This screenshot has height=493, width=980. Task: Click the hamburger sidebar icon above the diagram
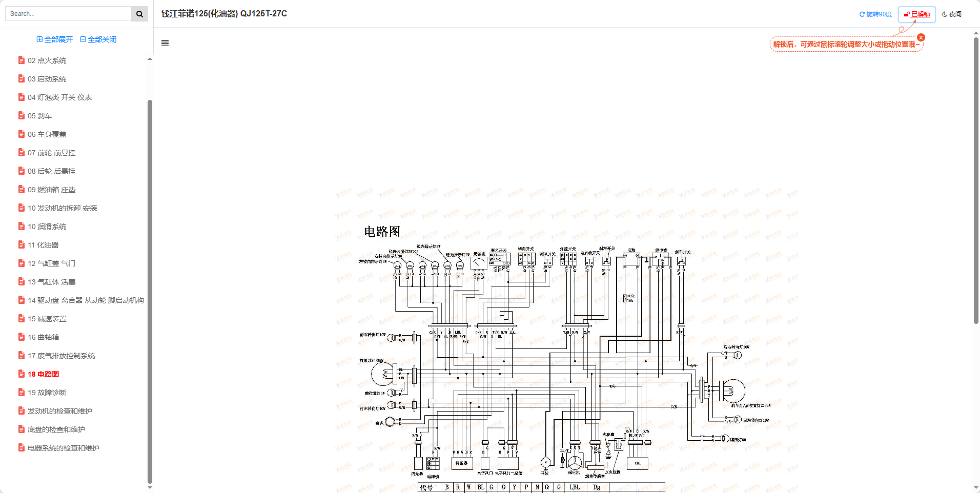(165, 43)
